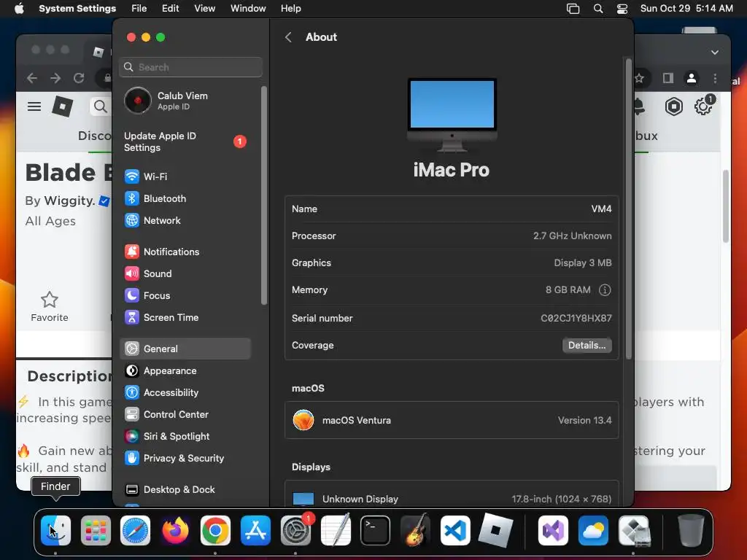
Task: Open GarageBand from the Dock
Action: pyautogui.click(x=415, y=531)
